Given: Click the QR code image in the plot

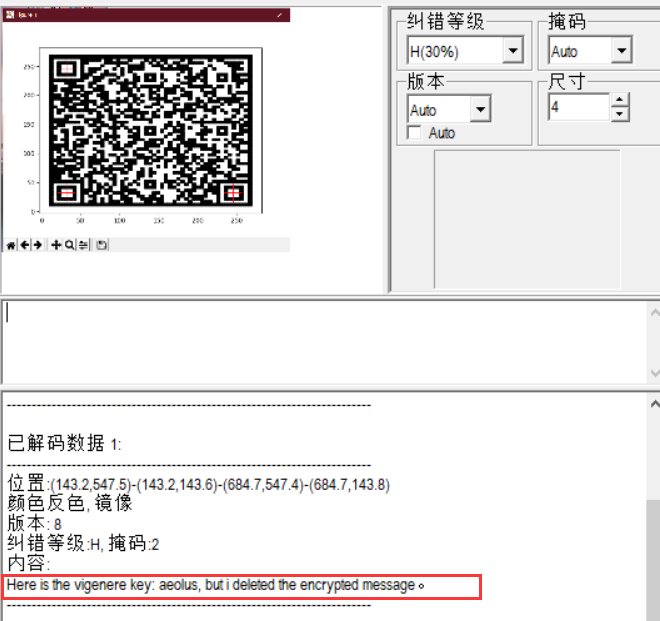Looking at the screenshot, I should (x=151, y=131).
